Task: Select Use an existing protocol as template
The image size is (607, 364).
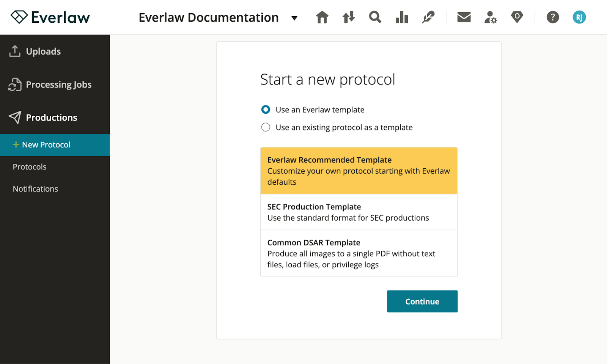Action: (266, 127)
